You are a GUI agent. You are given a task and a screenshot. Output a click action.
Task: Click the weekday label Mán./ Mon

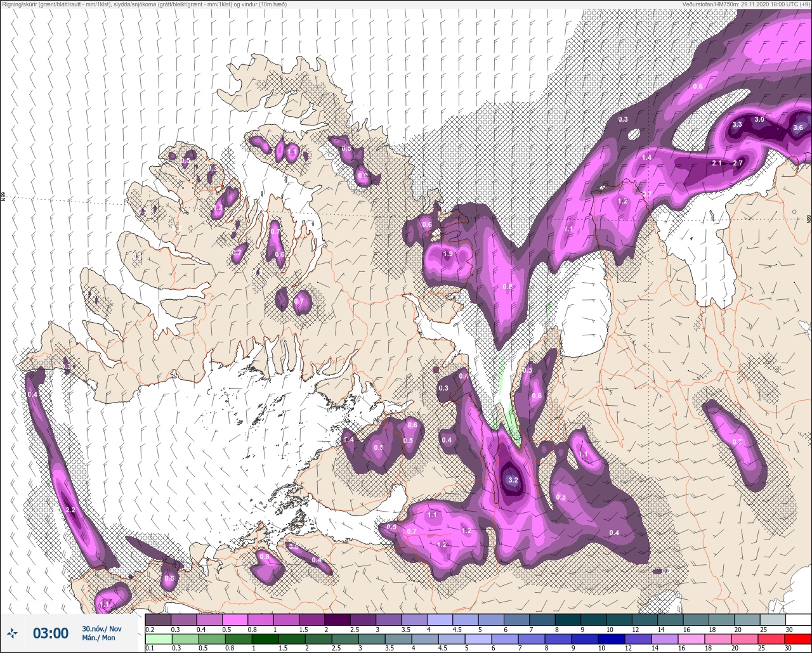[98, 638]
